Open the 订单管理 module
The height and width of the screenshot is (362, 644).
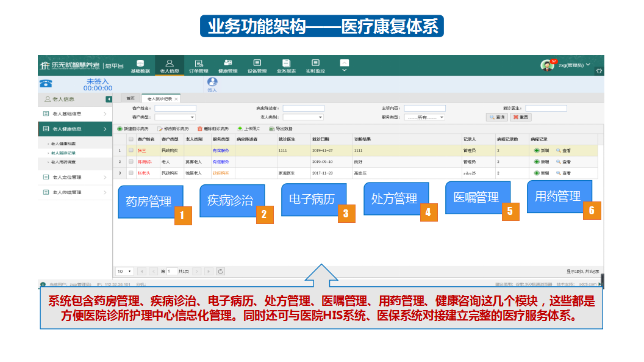click(x=199, y=66)
